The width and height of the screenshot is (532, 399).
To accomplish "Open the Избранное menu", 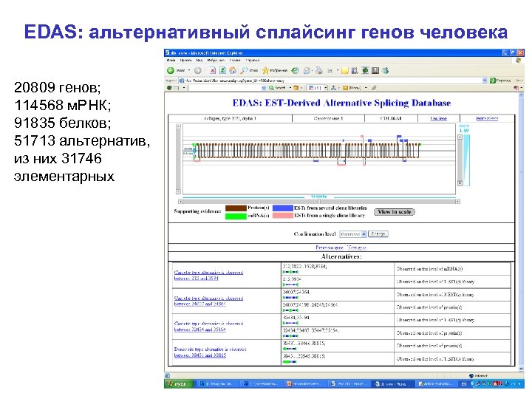I will [x=216, y=60].
